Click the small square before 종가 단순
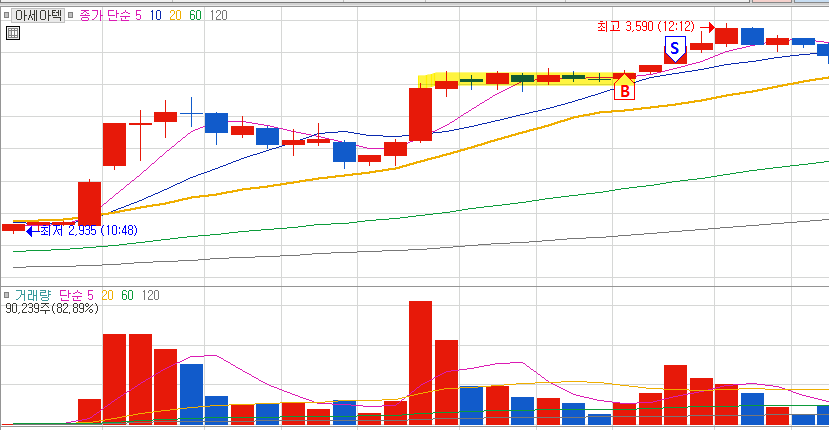 70,15
